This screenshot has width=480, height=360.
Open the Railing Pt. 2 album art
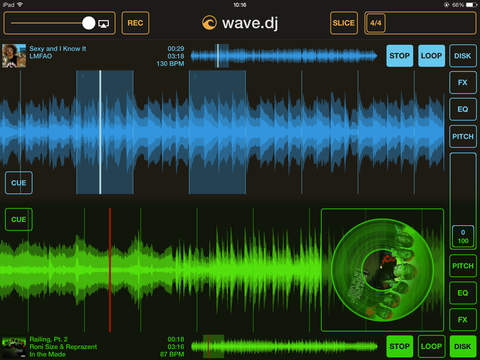pyautogui.click(x=14, y=347)
